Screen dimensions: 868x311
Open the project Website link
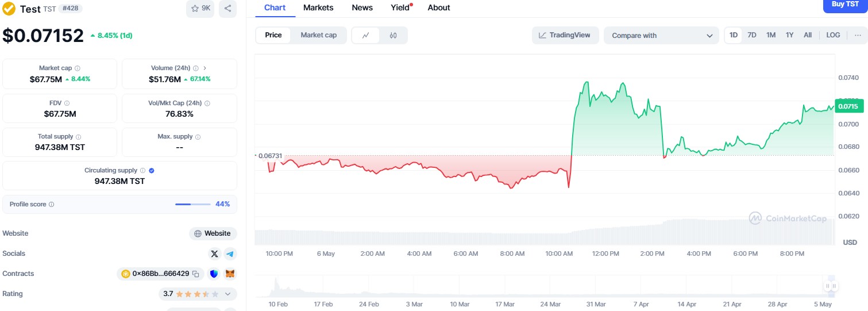[213, 233]
